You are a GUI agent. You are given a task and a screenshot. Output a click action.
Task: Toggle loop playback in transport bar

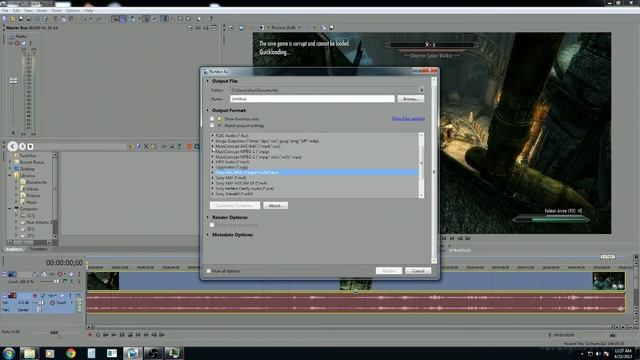(98, 335)
